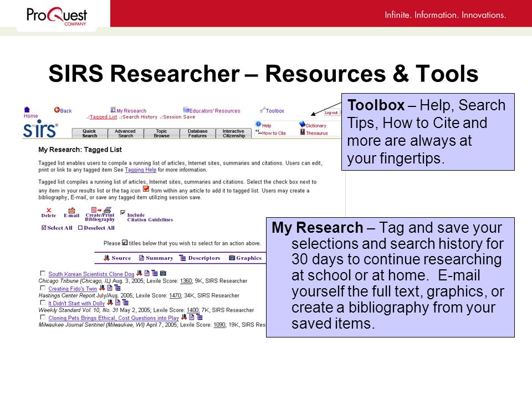
Task: Switch to the Topic Browse tab
Action: pyautogui.click(x=161, y=134)
